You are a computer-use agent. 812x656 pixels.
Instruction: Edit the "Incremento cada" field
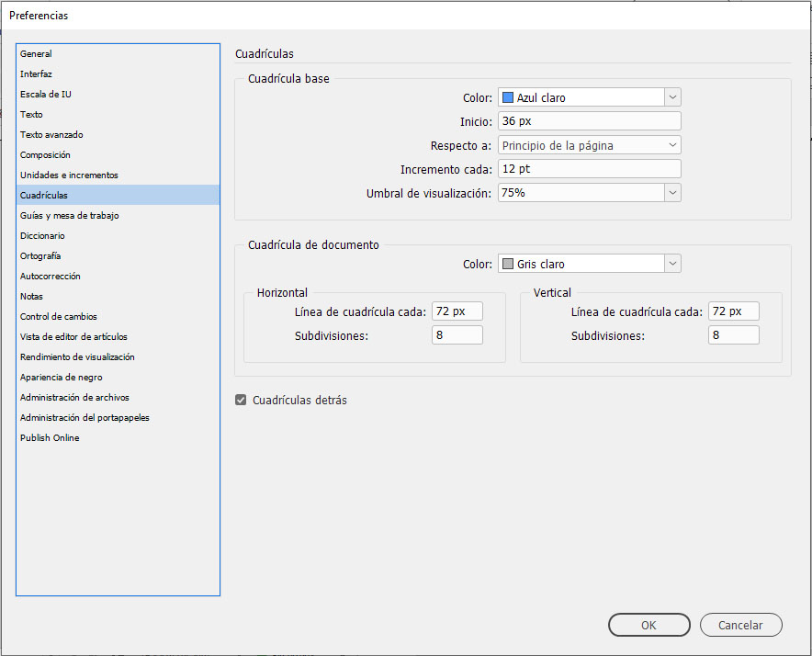pos(588,168)
